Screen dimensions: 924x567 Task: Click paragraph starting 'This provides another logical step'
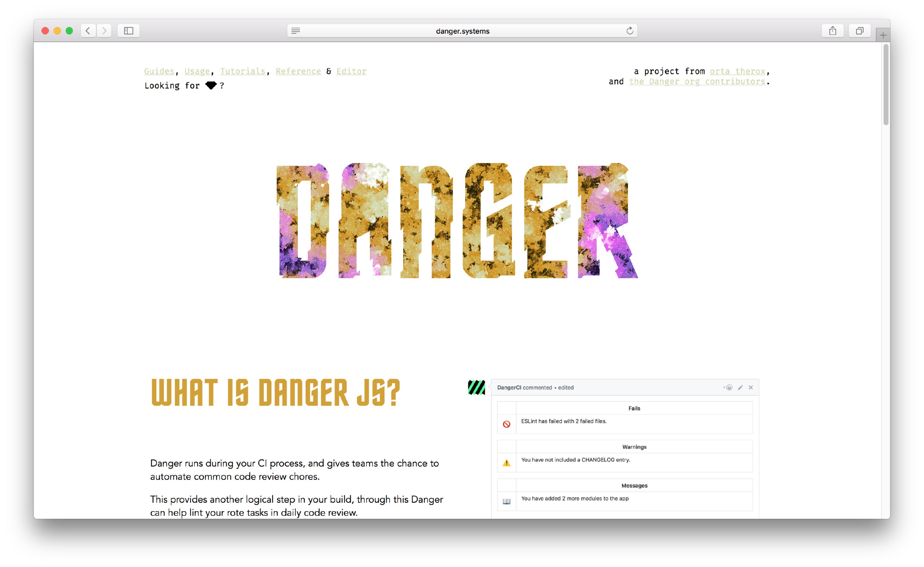296,506
